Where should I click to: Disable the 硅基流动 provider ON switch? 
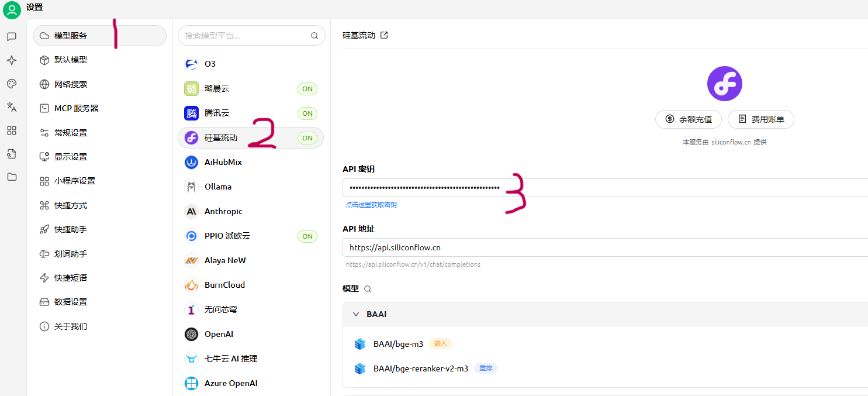(x=307, y=137)
